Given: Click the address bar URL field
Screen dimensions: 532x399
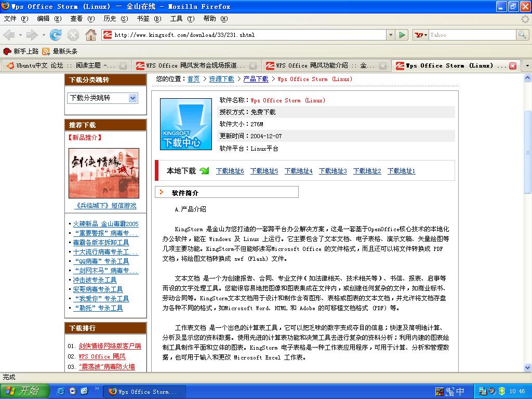Looking at the screenshot, I should click(249, 35).
